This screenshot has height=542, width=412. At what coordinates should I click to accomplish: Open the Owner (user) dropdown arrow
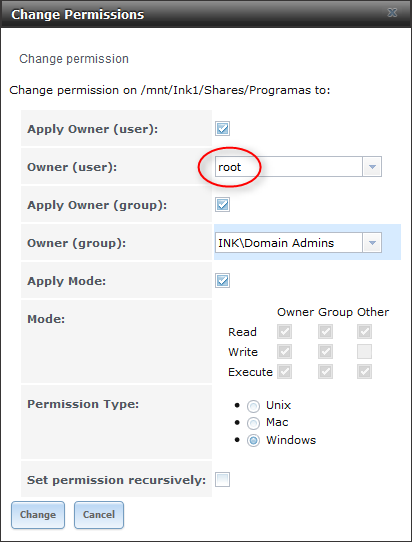click(372, 167)
